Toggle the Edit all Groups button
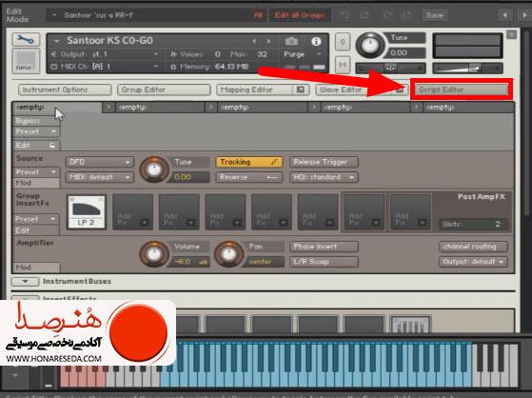532x398 pixels. (300, 15)
